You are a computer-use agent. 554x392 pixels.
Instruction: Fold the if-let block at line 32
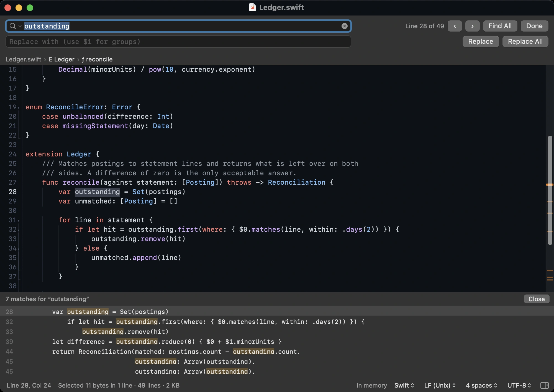19,230
